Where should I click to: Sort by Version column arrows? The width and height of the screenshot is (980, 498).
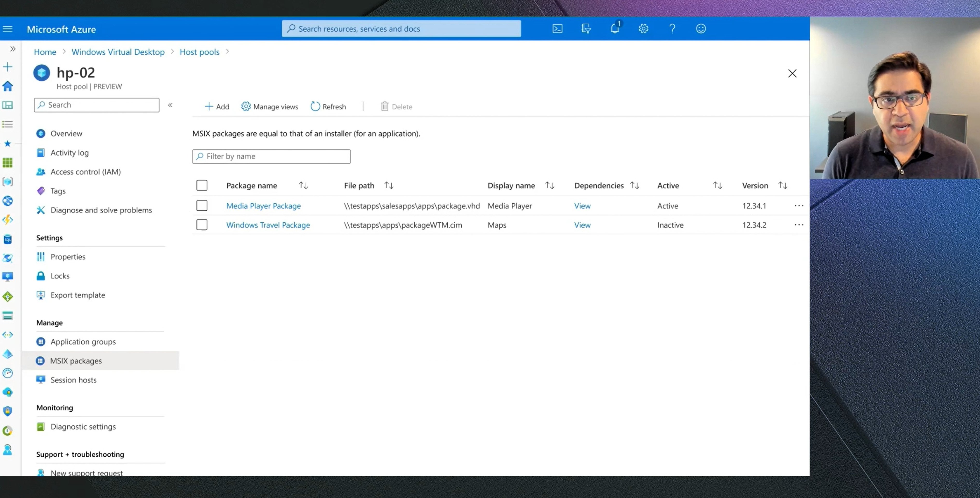point(782,185)
